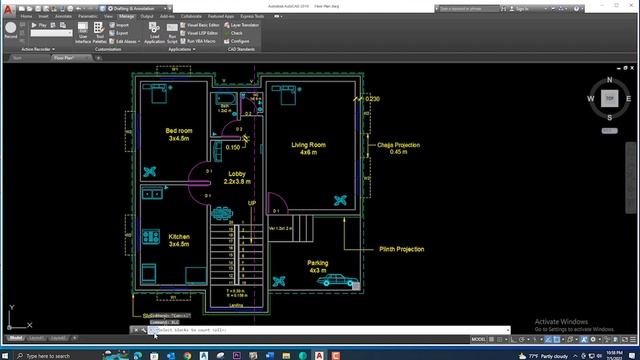This screenshot has height=360, width=640.
Task: Toggle grid display in the status bar
Action: 491,340
